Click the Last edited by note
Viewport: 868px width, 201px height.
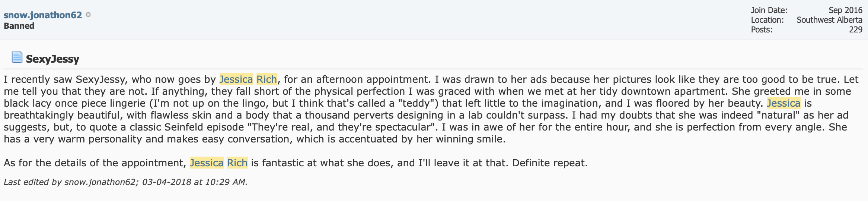tap(125, 182)
